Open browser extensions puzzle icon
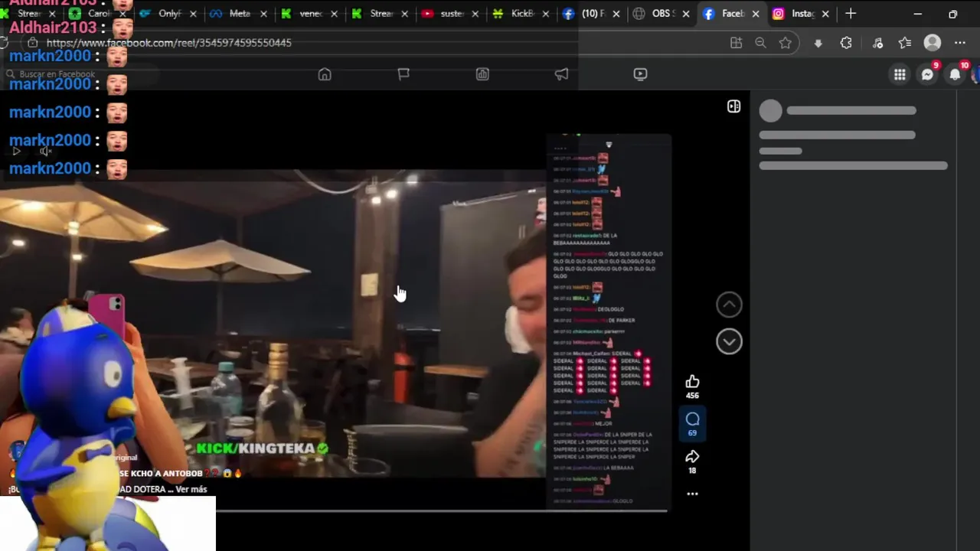 tap(845, 43)
